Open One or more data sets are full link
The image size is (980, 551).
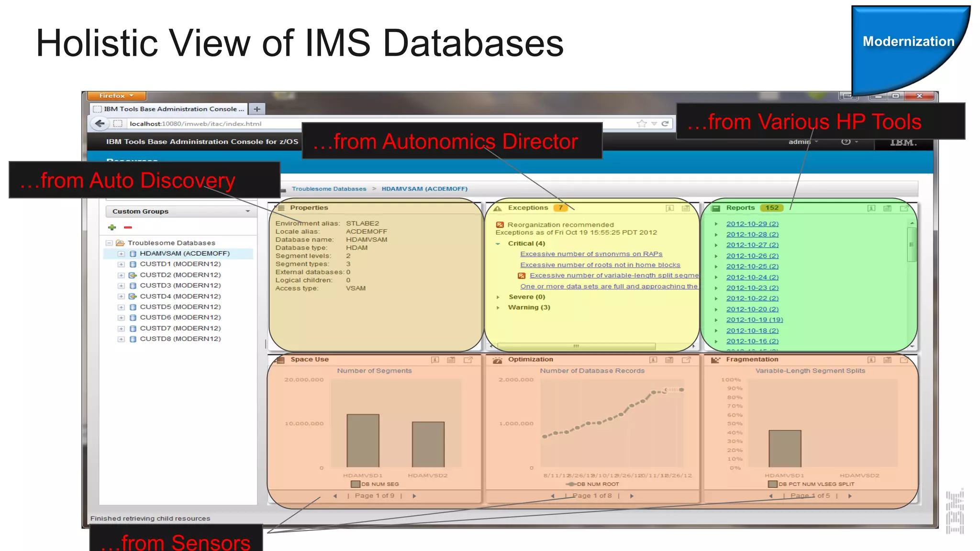[x=609, y=287]
